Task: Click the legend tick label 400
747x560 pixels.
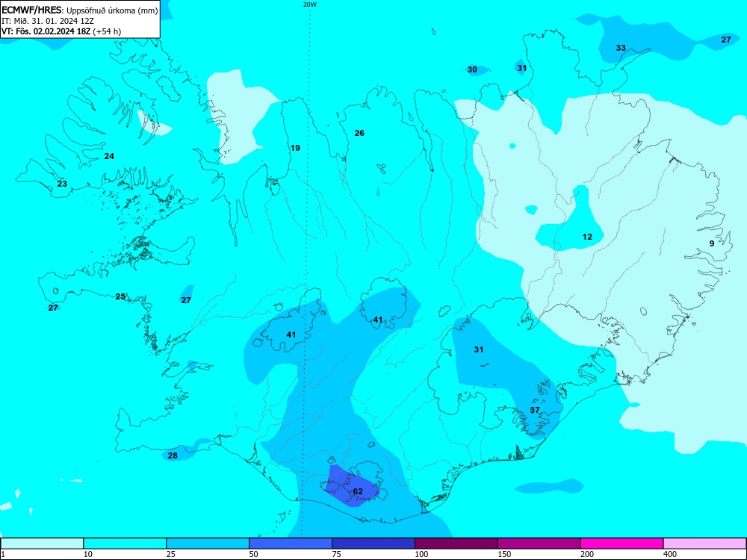Action: [671, 554]
